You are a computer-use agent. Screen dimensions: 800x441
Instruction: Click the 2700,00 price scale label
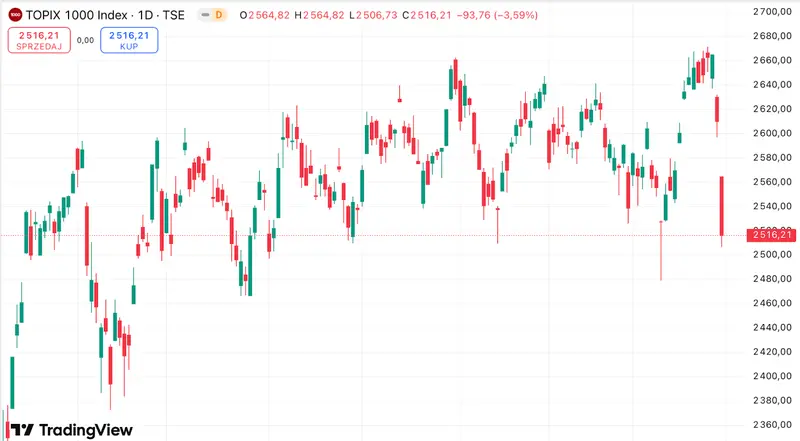click(772, 11)
